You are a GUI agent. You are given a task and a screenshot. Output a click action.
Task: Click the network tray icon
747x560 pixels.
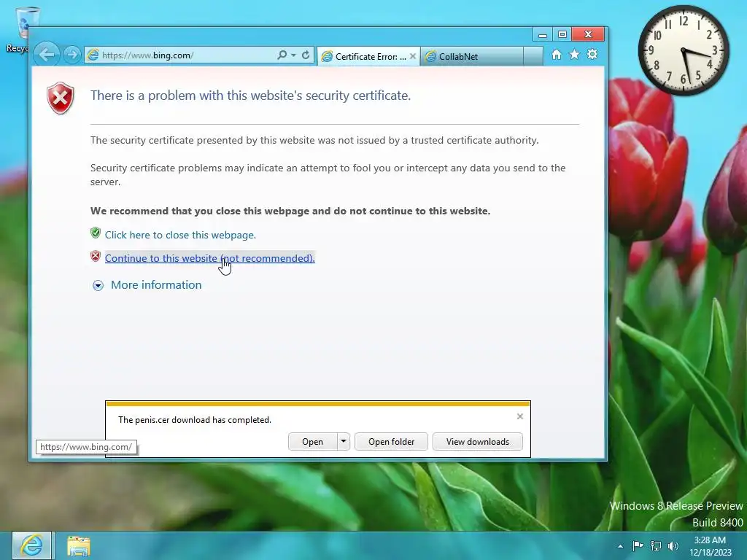click(x=656, y=545)
